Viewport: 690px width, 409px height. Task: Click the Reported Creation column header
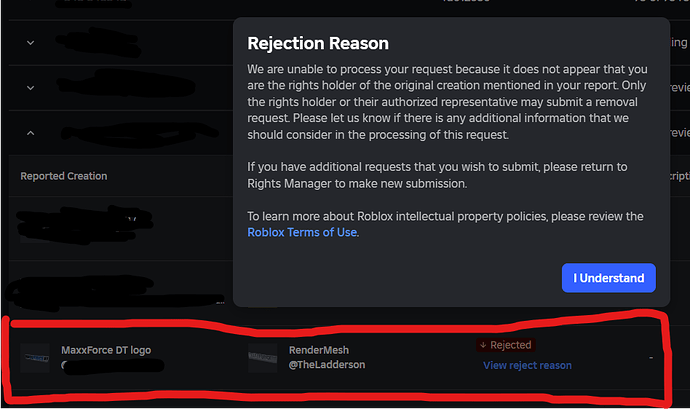coord(64,176)
